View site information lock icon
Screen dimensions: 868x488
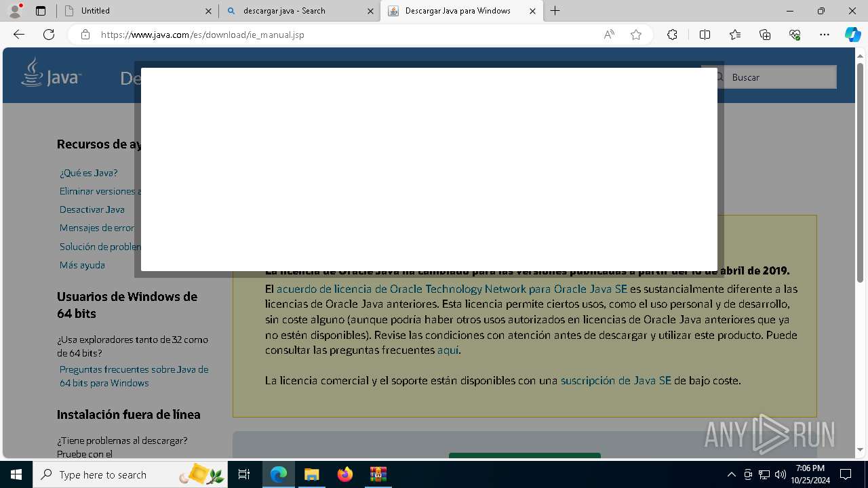point(85,35)
